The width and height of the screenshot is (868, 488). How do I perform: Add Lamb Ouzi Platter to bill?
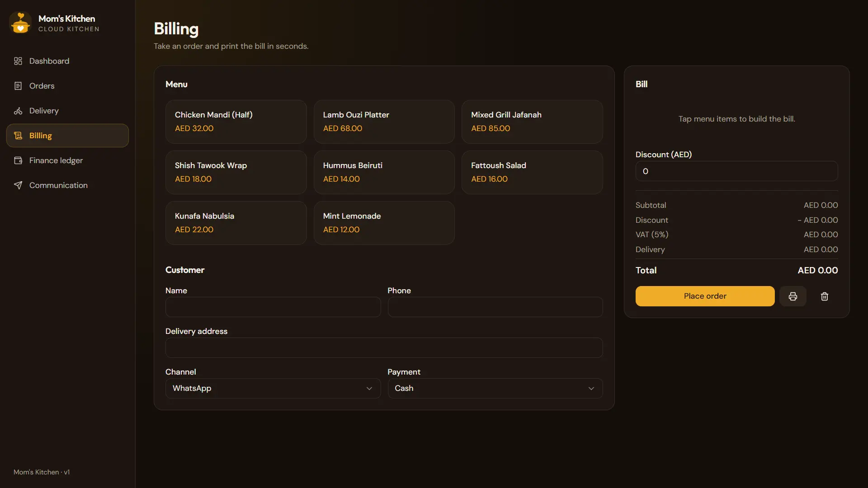point(384,122)
